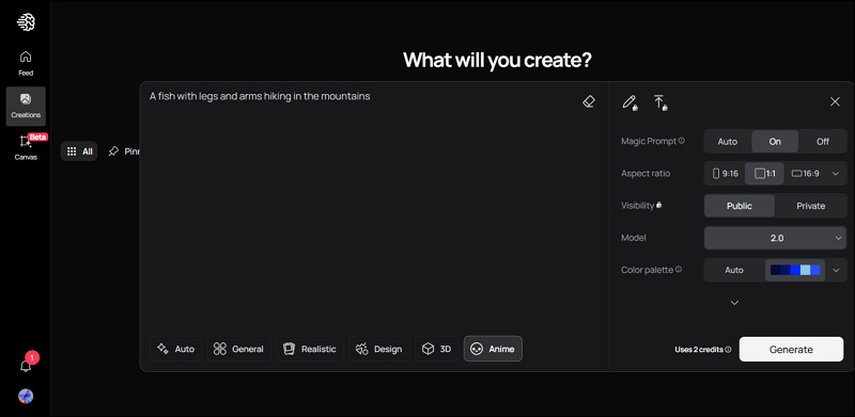Close the prompt settings panel
Image resolution: width=855 pixels, height=417 pixels.
click(x=835, y=101)
